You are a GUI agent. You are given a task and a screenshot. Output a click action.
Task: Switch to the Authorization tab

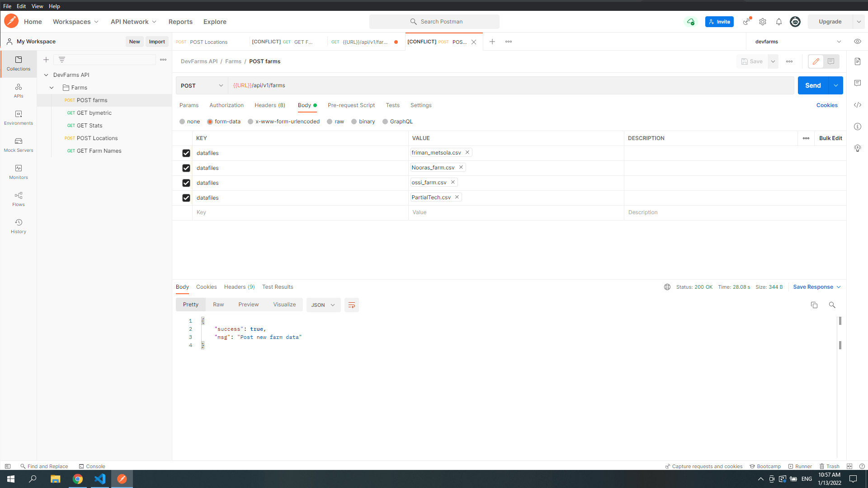click(x=226, y=105)
